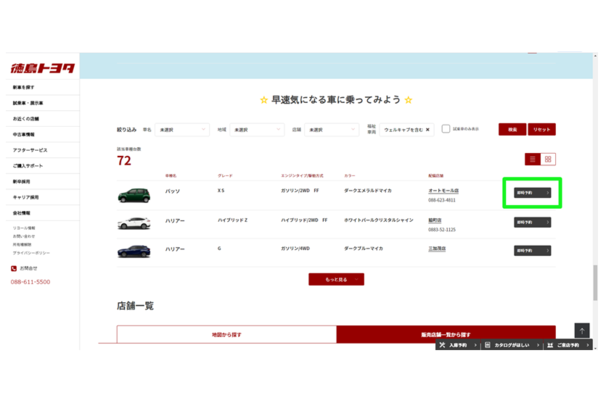Open ご購入サポート in the sidebar
Viewport: 606px width, 403px height.
point(28,166)
